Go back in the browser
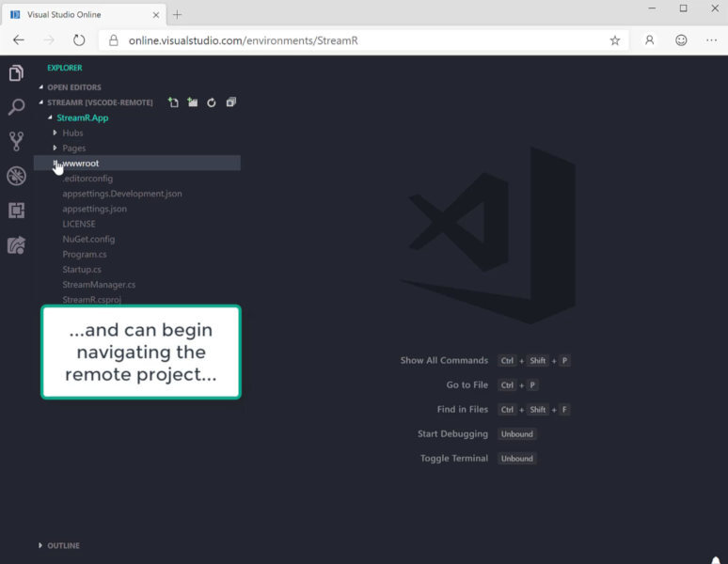This screenshot has height=564, width=728. click(19, 40)
